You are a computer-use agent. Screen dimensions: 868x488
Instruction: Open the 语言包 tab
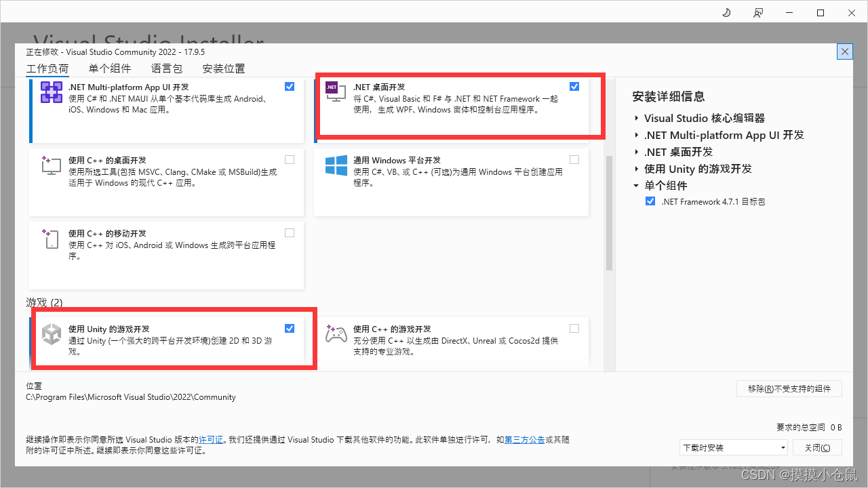click(x=167, y=68)
